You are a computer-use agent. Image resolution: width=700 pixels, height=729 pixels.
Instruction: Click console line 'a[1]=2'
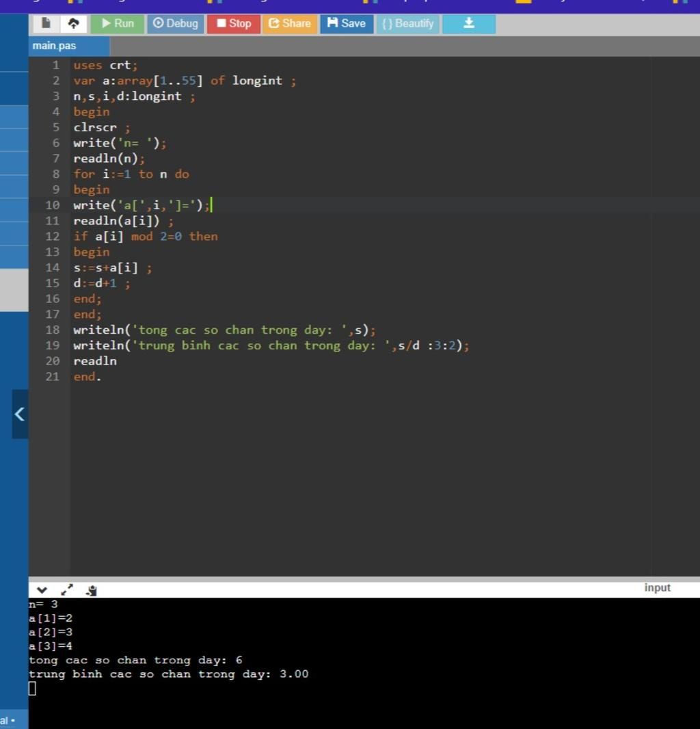tap(51, 618)
